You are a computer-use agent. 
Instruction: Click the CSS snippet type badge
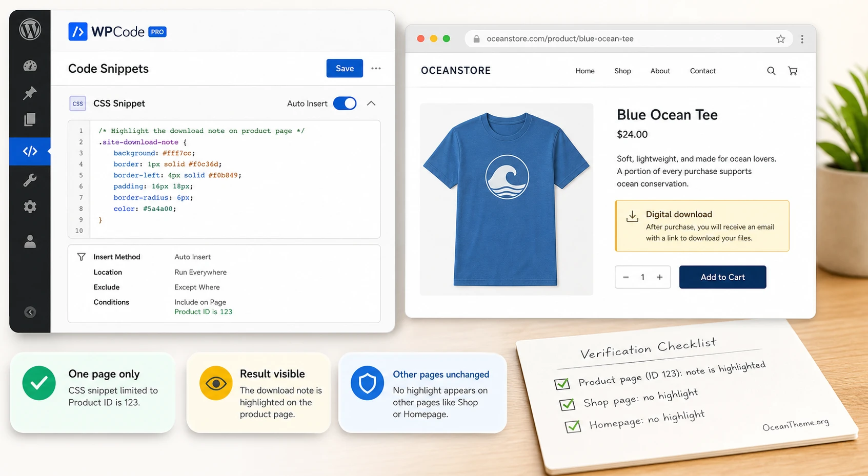click(x=77, y=104)
